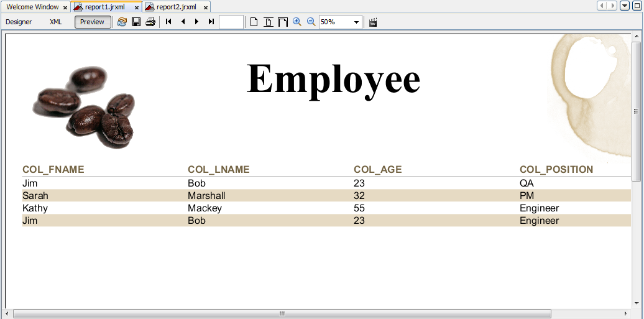Screen dimensions: 644x319
Task: Click the COL_FNAME column header
Action: [x=53, y=169]
